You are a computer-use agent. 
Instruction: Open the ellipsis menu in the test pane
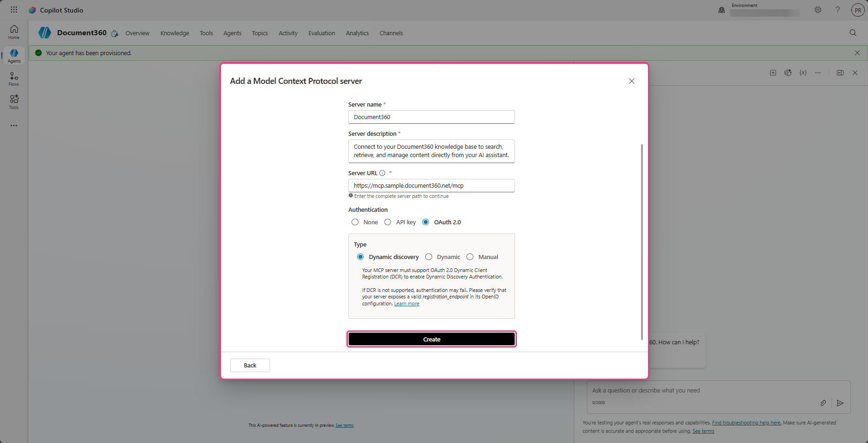(x=818, y=73)
